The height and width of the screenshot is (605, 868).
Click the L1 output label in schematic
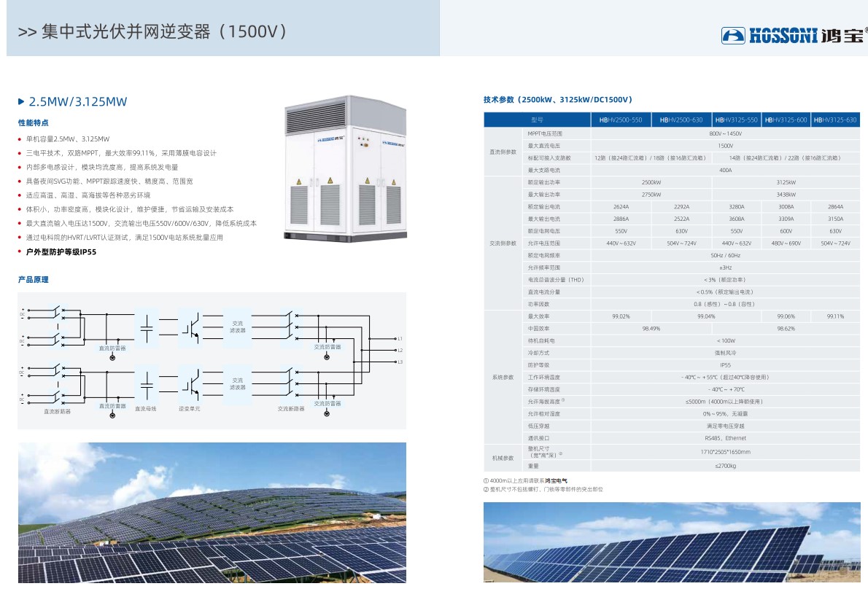(x=400, y=338)
